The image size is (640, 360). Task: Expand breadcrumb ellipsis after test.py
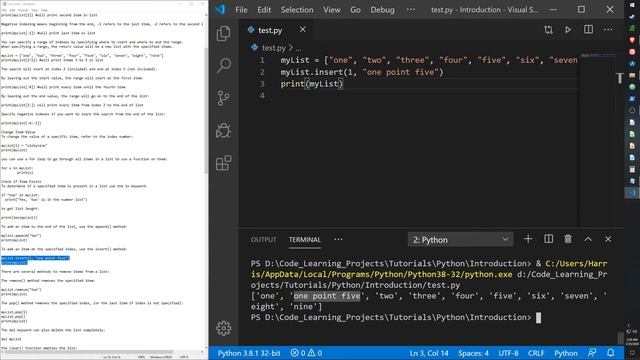(x=298, y=48)
